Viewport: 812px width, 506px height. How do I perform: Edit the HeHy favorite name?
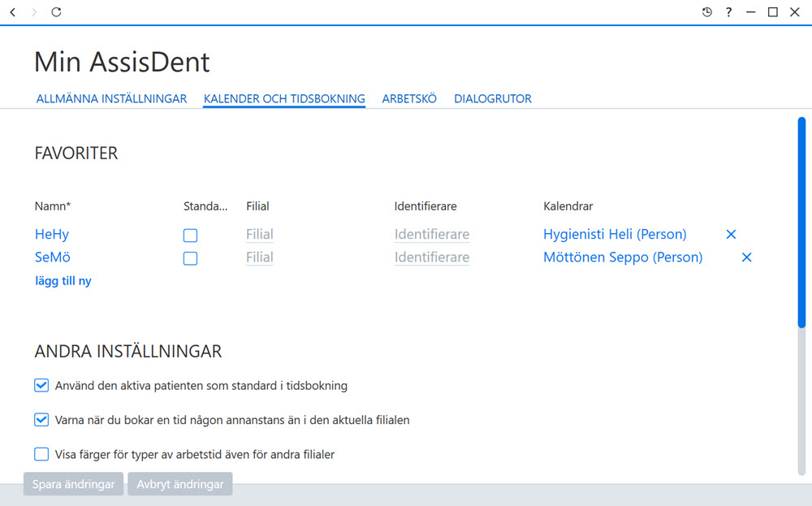(x=52, y=234)
